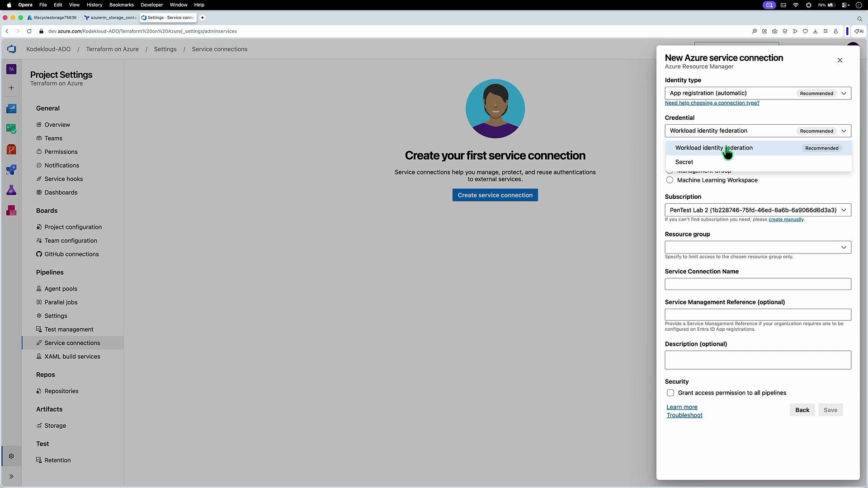Open Service hooks settings
Image resolution: width=868 pixels, height=488 pixels.
pos(63,179)
